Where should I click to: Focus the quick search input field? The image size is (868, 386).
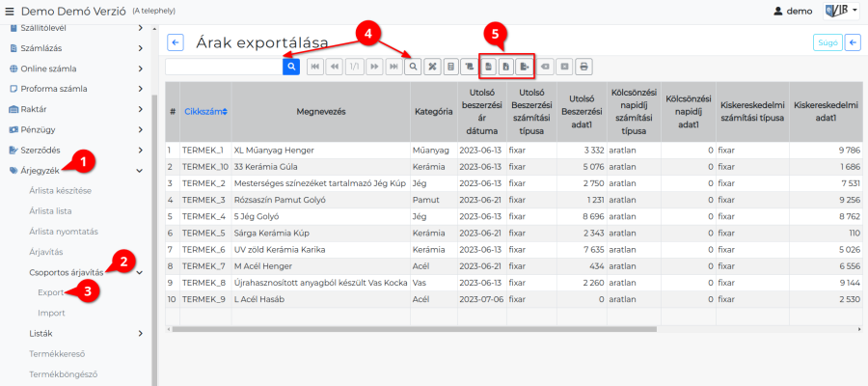point(224,67)
